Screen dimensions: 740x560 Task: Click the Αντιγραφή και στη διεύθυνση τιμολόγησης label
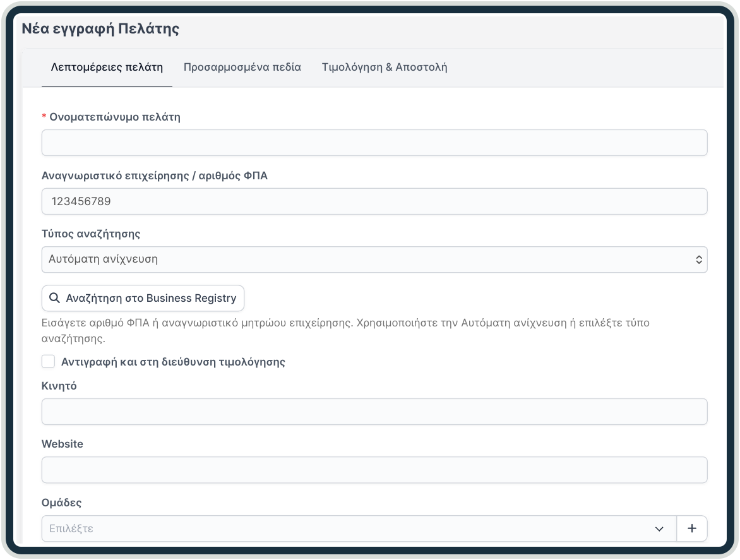click(173, 362)
